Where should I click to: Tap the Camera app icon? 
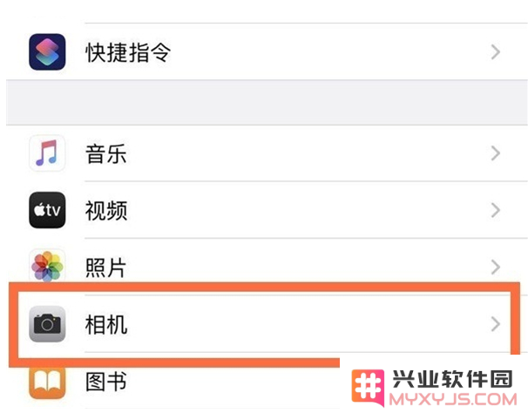(47, 324)
